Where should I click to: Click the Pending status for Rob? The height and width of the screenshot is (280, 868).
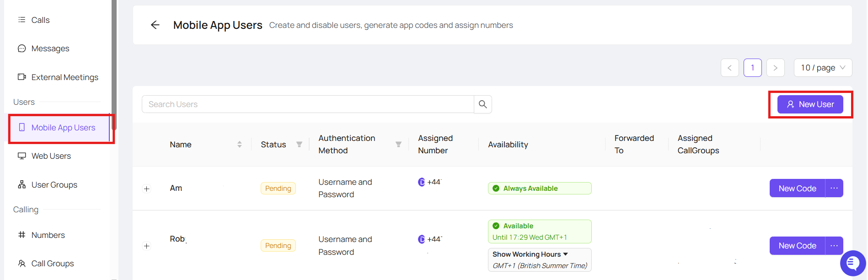(278, 246)
